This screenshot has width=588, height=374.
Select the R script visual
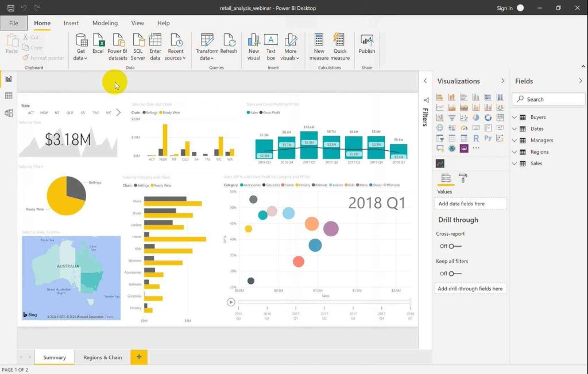click(x=476, y=138)
